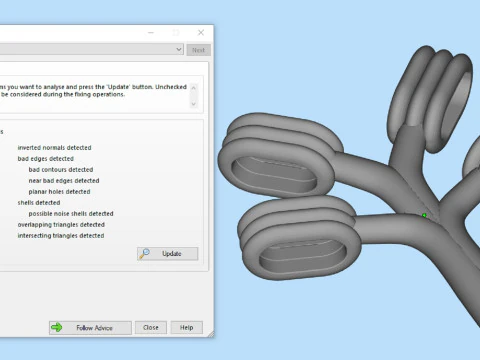Viewport: 480px width, 360px height.
Task: Close the dialog with the X icon
Action: 201,32
